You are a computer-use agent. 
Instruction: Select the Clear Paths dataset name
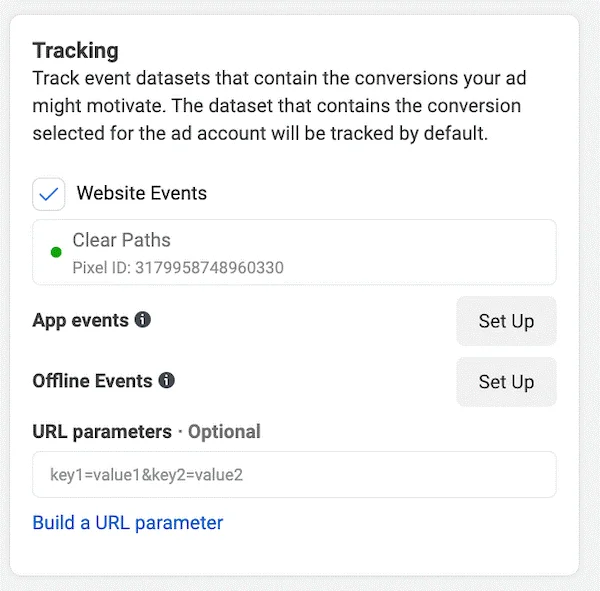pyautogui.click(x=121, y=240)
